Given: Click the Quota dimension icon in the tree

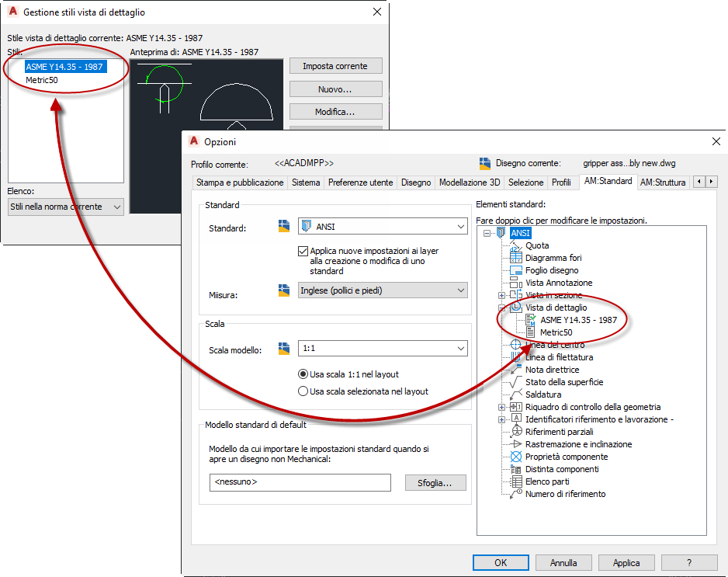Looking at the screenshot, I should [x=516, y=245].
